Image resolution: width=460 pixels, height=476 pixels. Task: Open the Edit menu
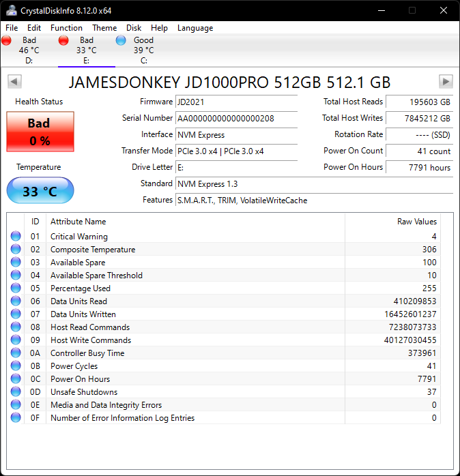[34, 28]
